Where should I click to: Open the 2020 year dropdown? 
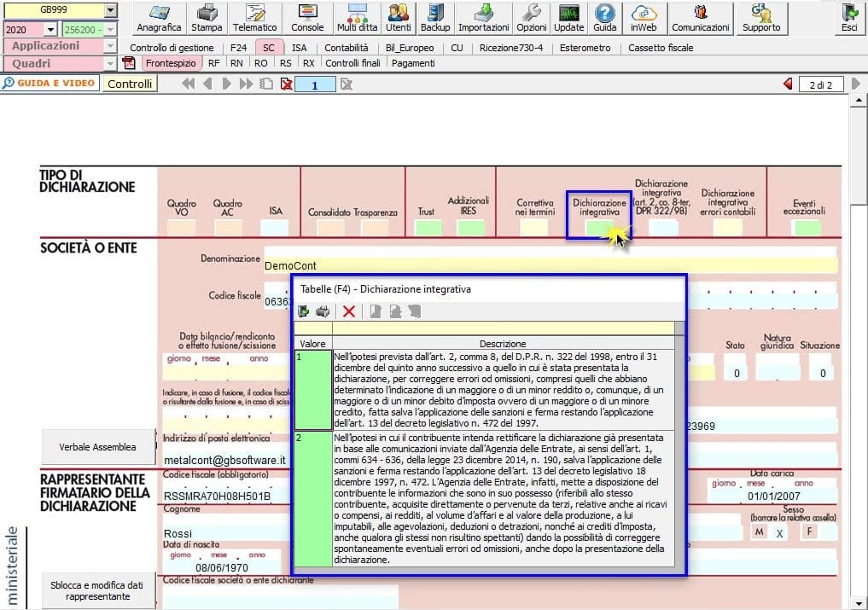[x=51, y=29]
